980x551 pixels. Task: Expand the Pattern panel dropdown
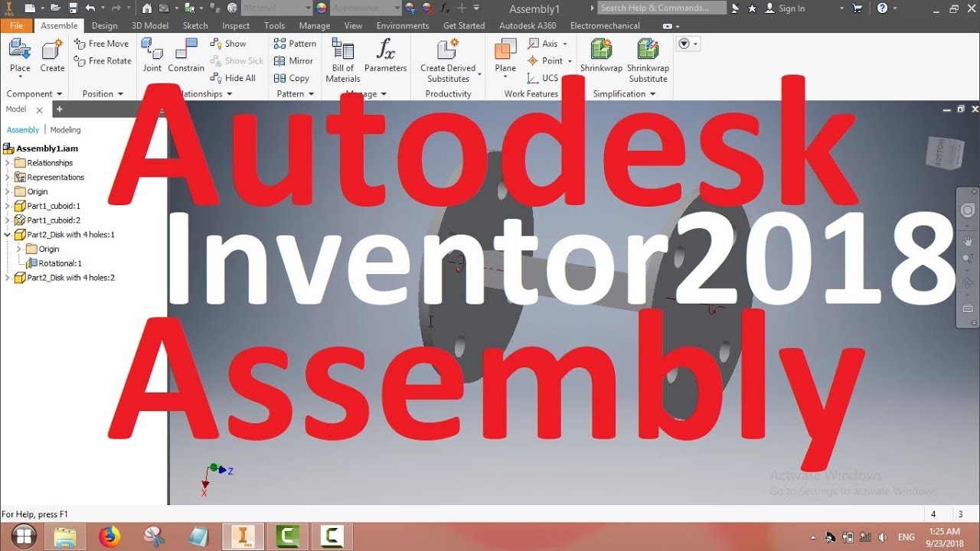pos(311,94)
